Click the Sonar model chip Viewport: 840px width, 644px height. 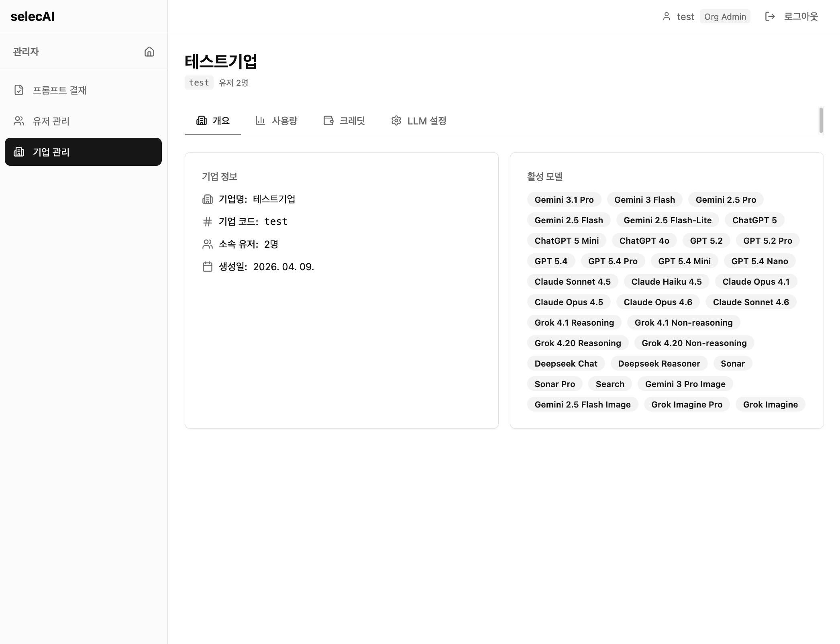click(733, 363)
